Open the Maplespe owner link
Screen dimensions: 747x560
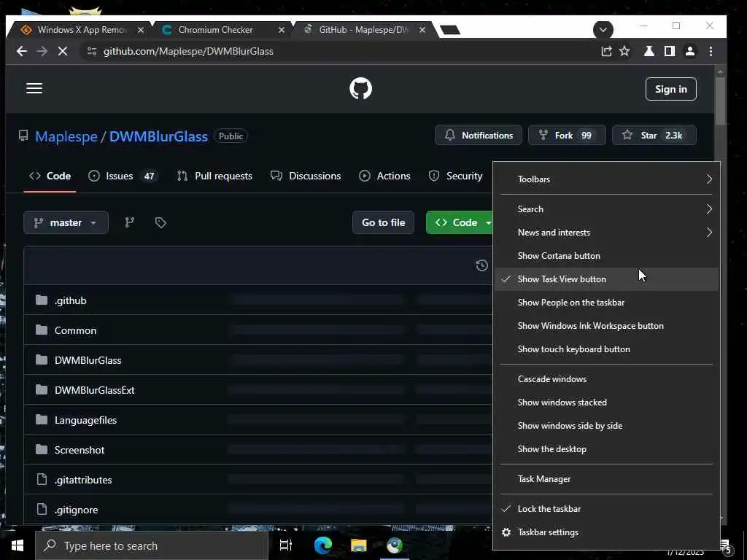(66, 136)
